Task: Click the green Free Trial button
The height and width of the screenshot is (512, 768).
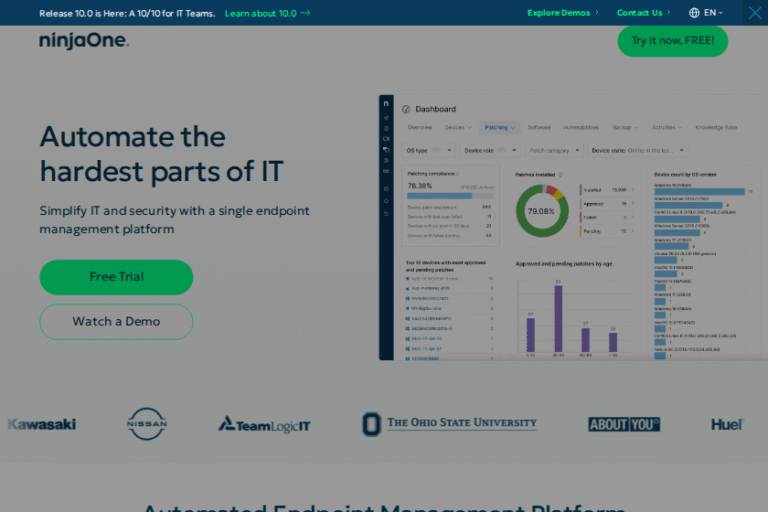Action: point(116,277)
